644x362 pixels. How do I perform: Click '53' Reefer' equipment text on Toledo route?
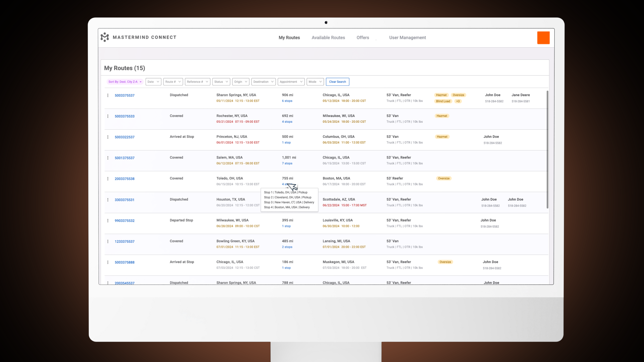[394, 178]
